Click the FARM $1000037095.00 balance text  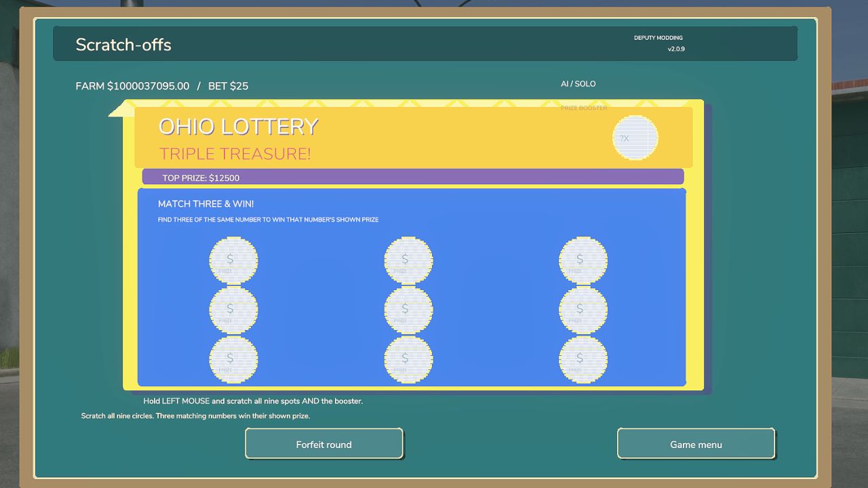click(132, 86)
